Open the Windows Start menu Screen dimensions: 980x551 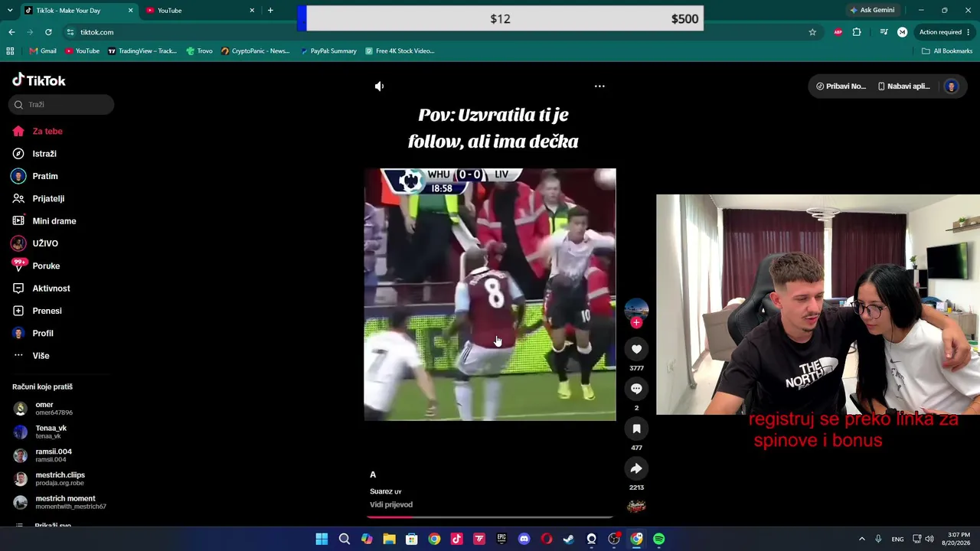point(322,539)
